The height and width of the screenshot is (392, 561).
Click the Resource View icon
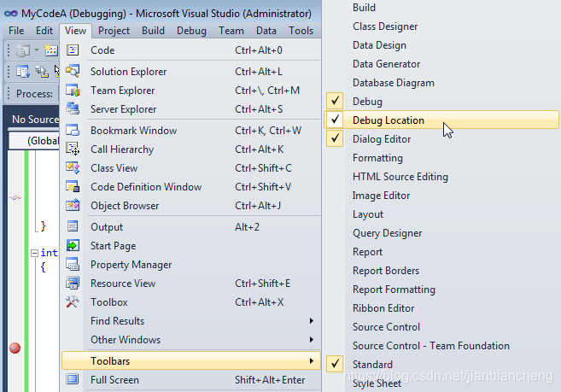coord(73,284)
